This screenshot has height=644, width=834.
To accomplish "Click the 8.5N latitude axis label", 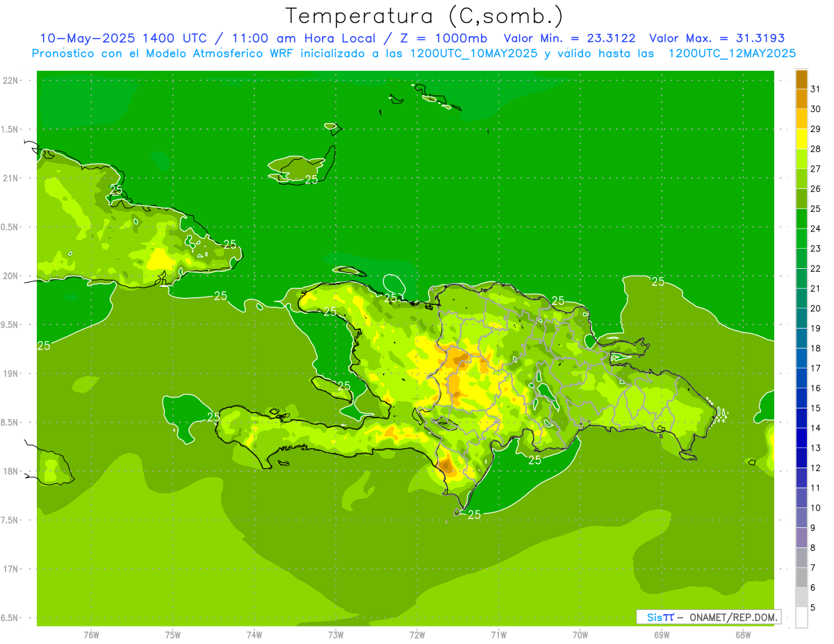I will [9, 422].
